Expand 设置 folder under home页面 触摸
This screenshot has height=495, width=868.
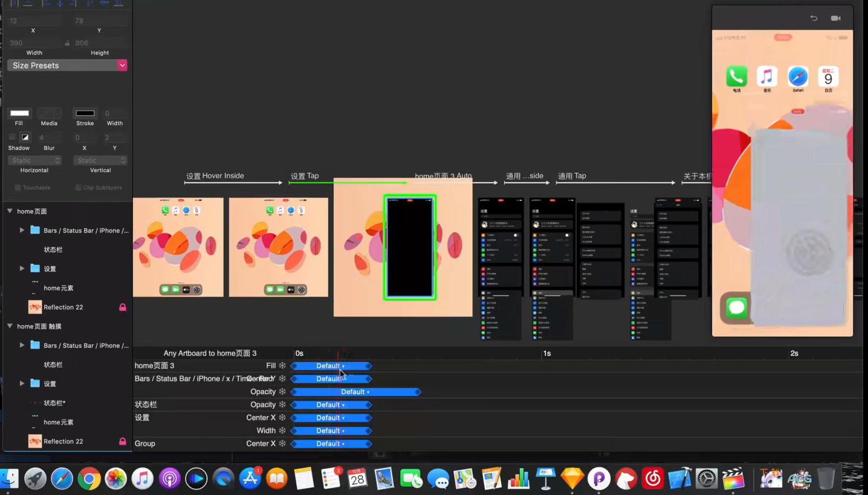22,384
